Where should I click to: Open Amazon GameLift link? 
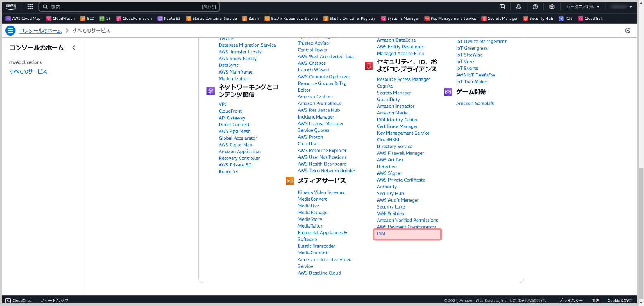click(x=475, y=103)
